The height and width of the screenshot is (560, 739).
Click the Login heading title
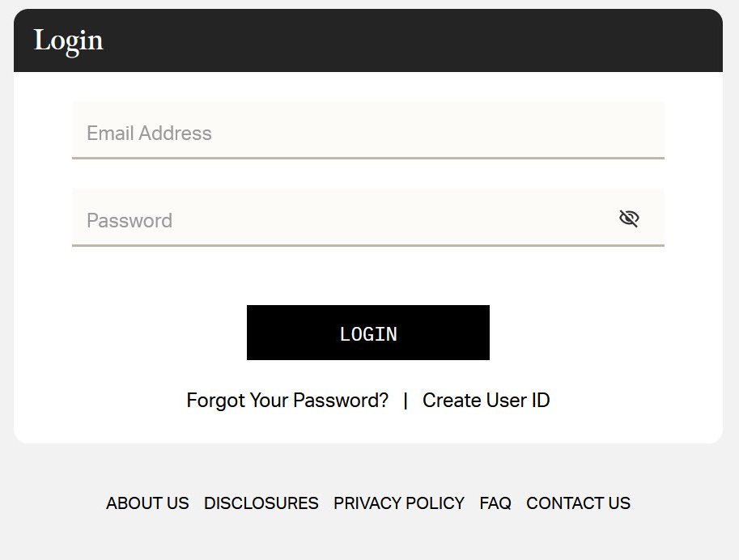click(69, 40)
